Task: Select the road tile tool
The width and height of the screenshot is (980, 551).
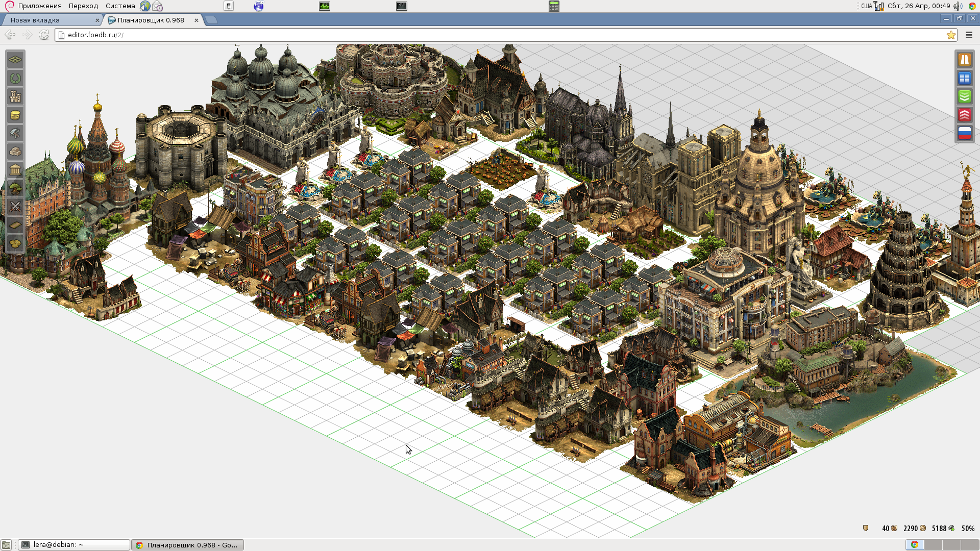Action: click(15, 225)
